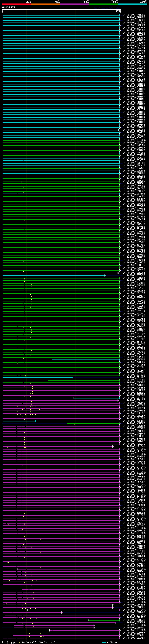
Task: Click the partial cyan bar for B7FFN8
Action: coord(86,360)
